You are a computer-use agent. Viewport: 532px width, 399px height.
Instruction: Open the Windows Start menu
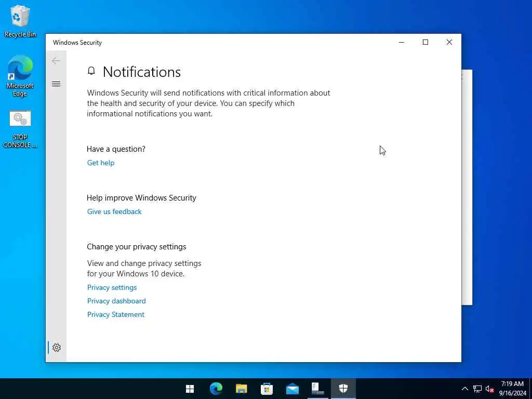point(190,389)
